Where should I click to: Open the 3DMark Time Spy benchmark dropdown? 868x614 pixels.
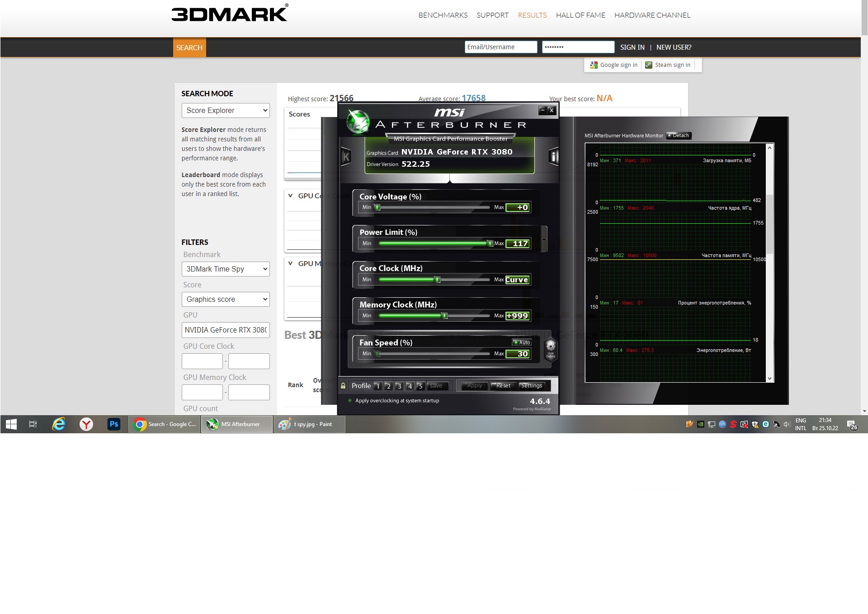226,269
